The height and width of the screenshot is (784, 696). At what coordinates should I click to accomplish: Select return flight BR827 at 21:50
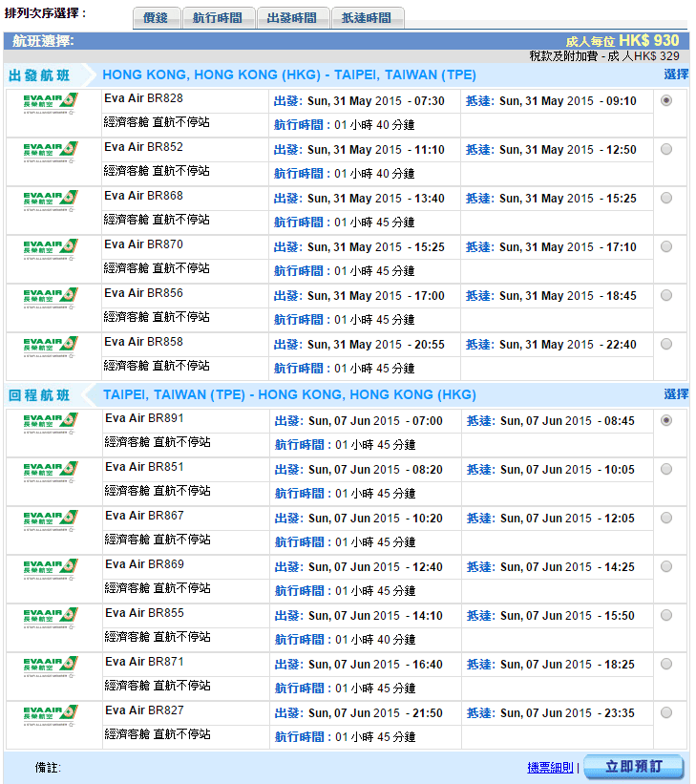665,712
